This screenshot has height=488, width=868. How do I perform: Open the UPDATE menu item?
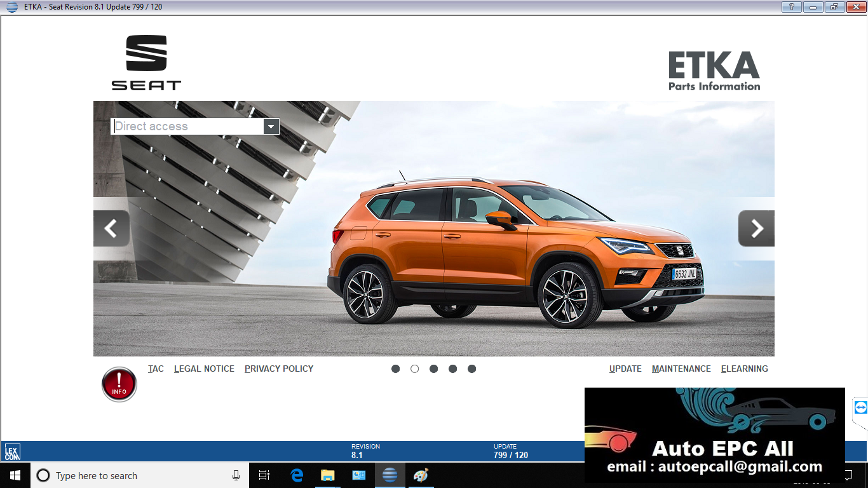point(625,369)
